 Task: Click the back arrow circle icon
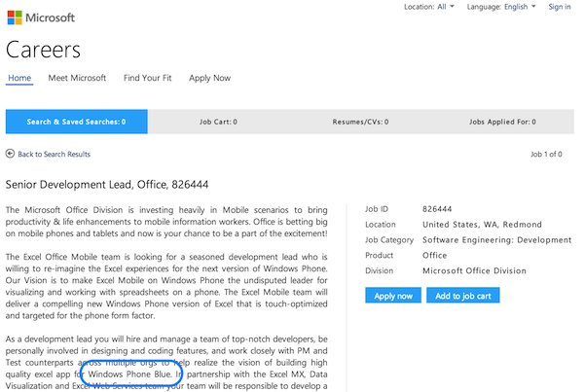(10, 154)
